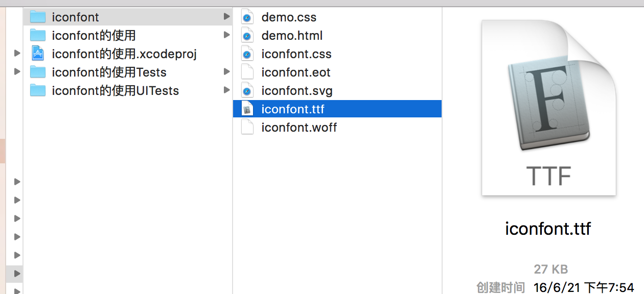Click the iconfont.ttf title under the preview
This screenshot has width=644, height=294.
[x=548, y=228]
